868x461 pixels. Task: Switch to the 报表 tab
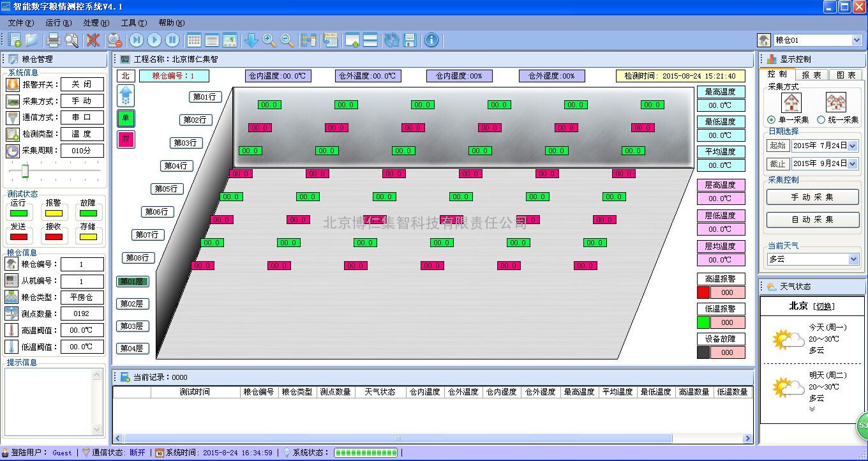[812, 75]
